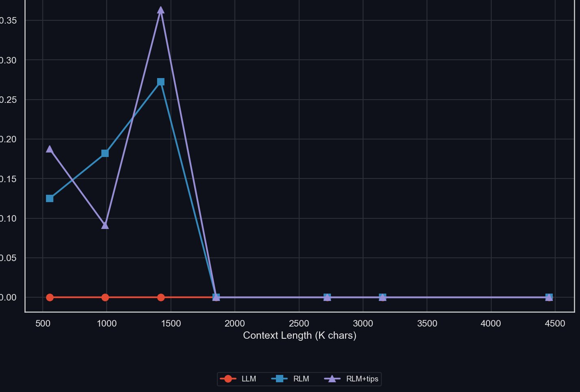Click the x-axis tick label 1500

click(171, 324)
